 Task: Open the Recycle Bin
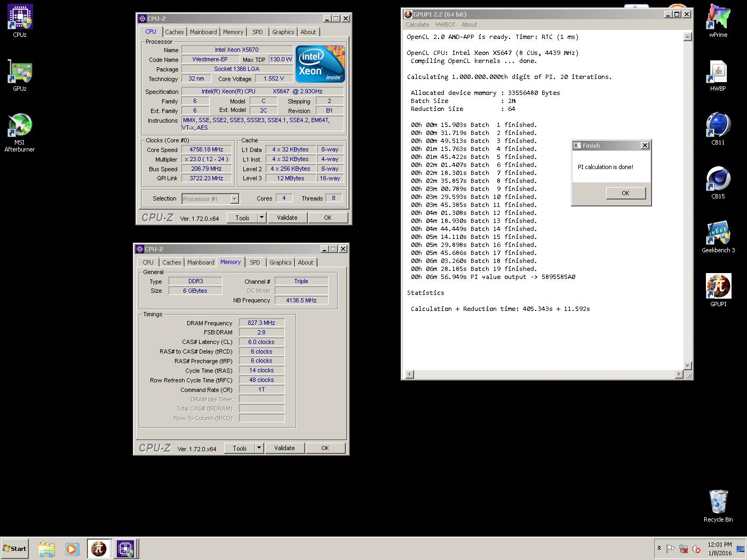tap(718, 506)
